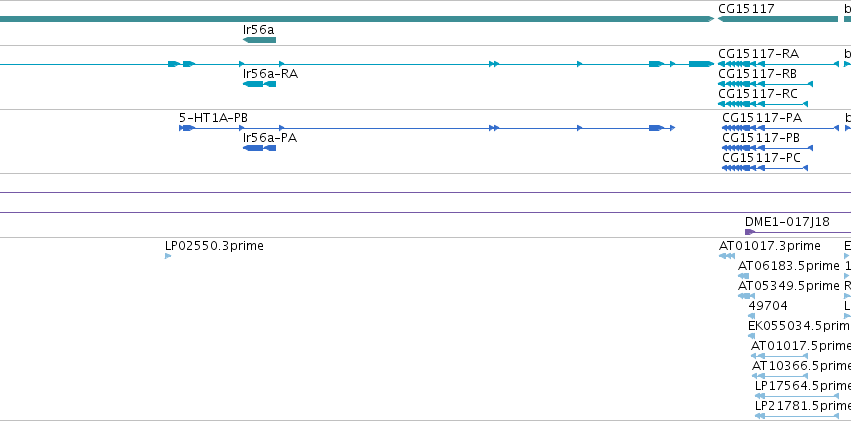The width and height of the screenshot is (851, 421).
Task: Click the EK055034.5prime arrow glyph
Action: pos(752,336)
